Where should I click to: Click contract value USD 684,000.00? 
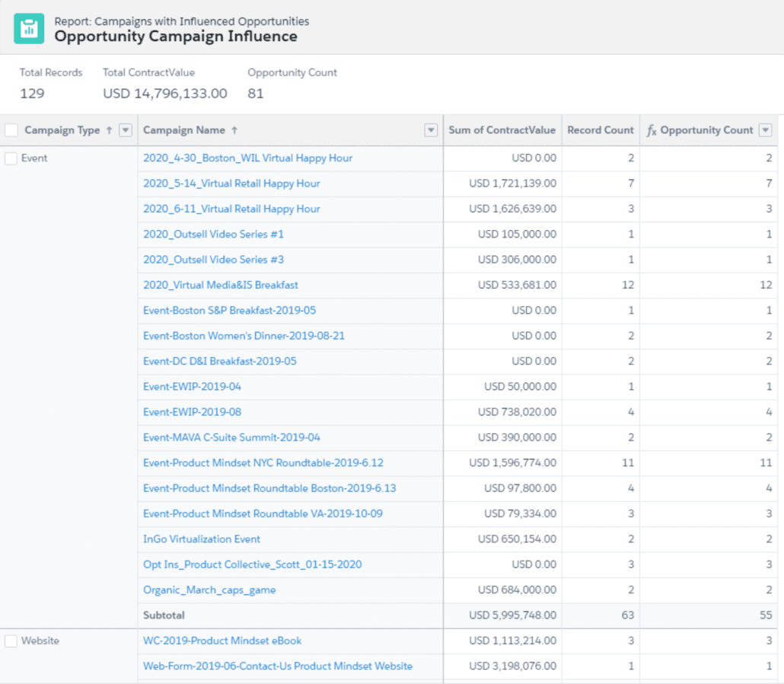[x=517, y=590]
